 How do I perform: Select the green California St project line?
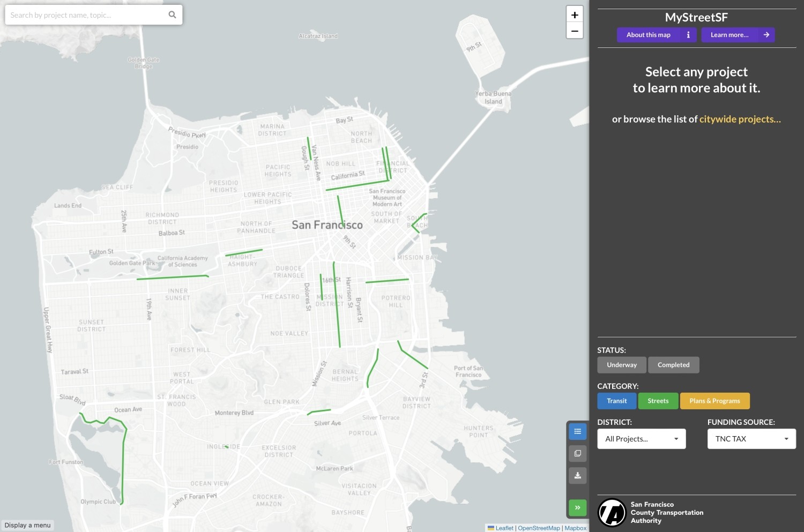coord(357,185)
